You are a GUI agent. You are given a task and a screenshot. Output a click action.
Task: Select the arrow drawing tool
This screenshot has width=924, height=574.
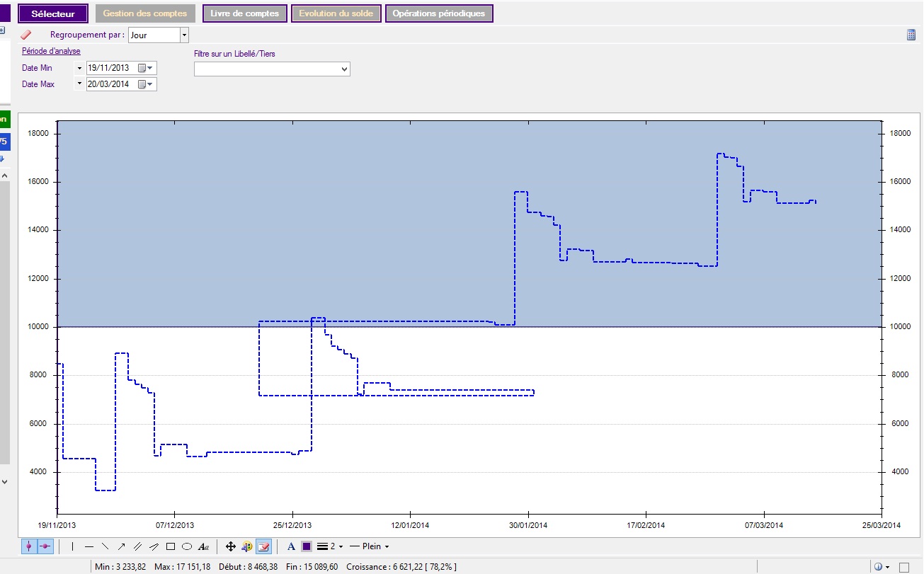click(121, 546)
